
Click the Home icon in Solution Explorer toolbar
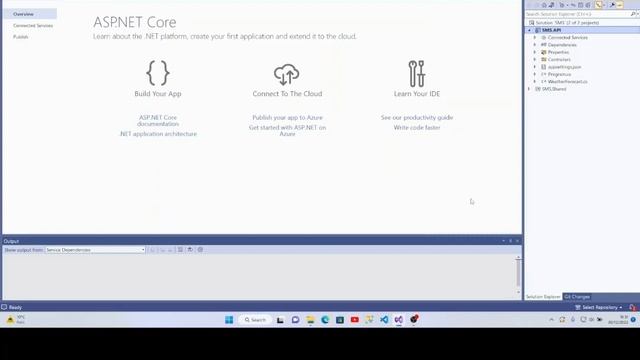coord(544,5)
